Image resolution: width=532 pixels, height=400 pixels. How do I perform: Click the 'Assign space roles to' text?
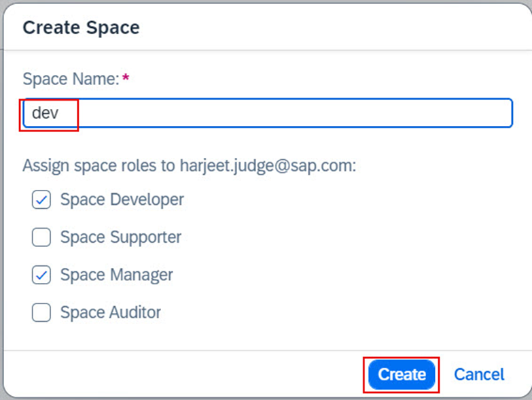tap(99, 165)
